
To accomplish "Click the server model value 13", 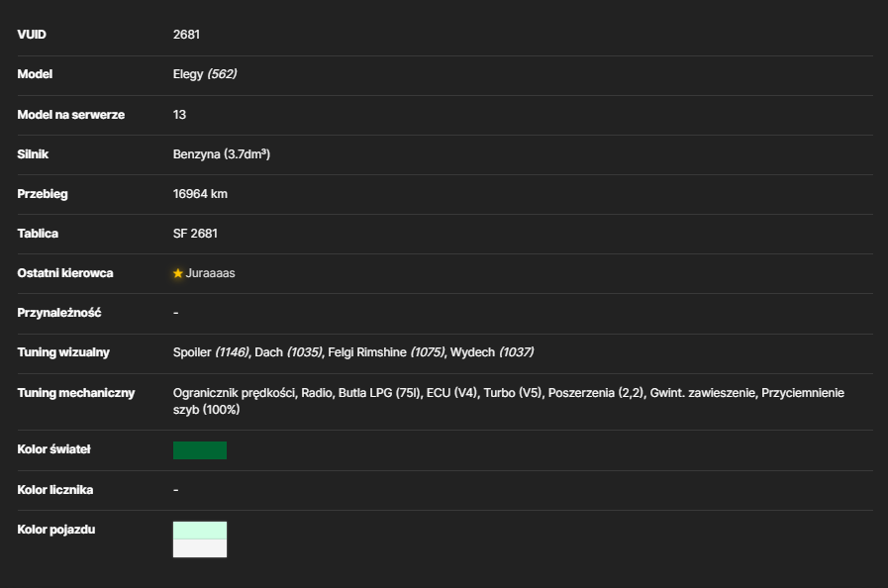I will click(x=179, y=115).
